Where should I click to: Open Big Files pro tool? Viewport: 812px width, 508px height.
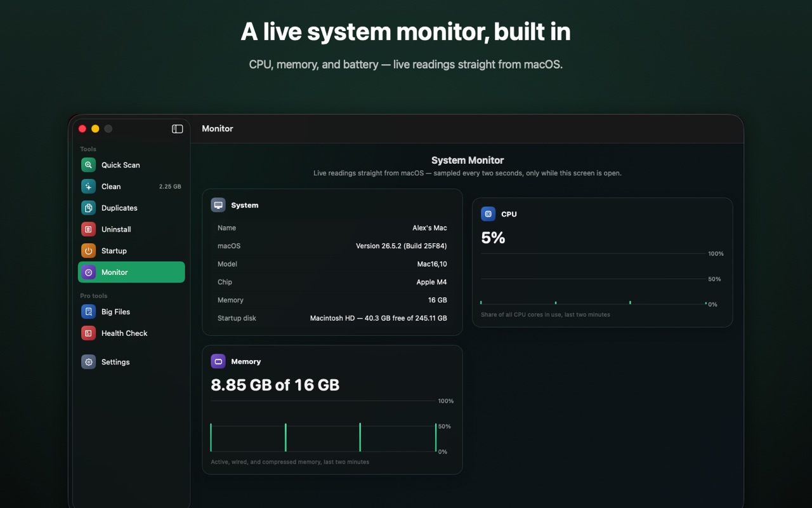(131, 312)
